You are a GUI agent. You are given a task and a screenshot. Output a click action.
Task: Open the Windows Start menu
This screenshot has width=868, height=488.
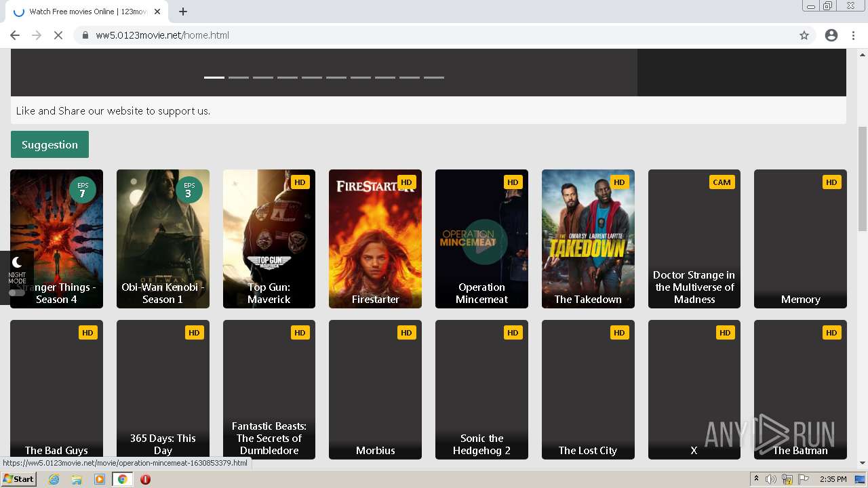point(19,479)
